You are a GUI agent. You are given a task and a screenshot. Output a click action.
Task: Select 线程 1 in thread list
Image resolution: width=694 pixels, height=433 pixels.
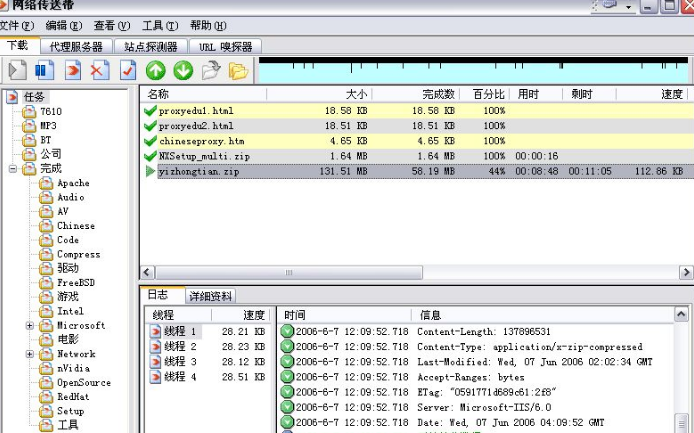point(180,331)
